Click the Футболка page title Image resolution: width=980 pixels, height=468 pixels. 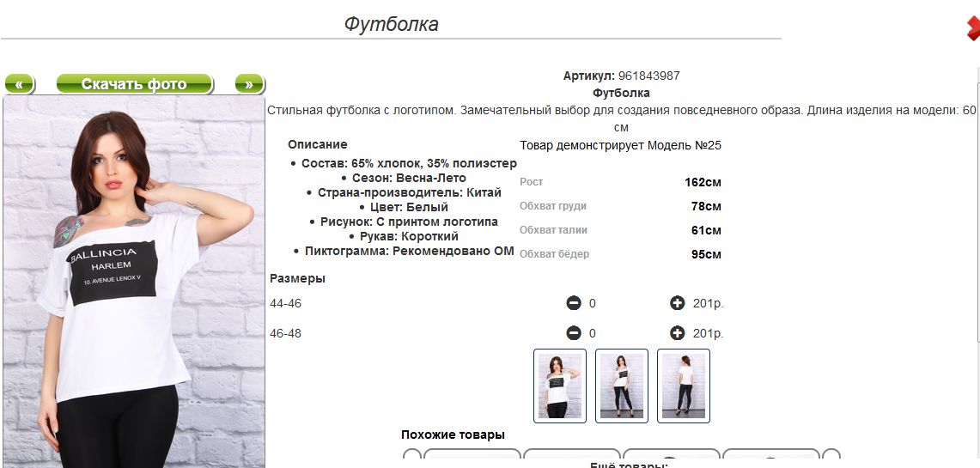coord(392,24)
